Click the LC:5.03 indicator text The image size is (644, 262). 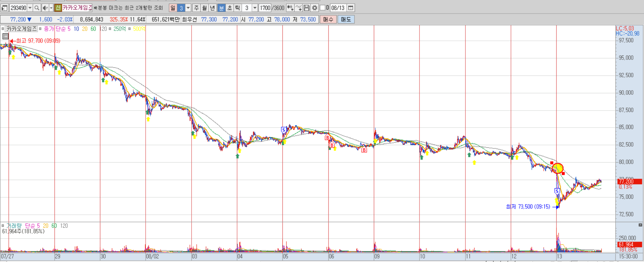[x=625, y=29]
